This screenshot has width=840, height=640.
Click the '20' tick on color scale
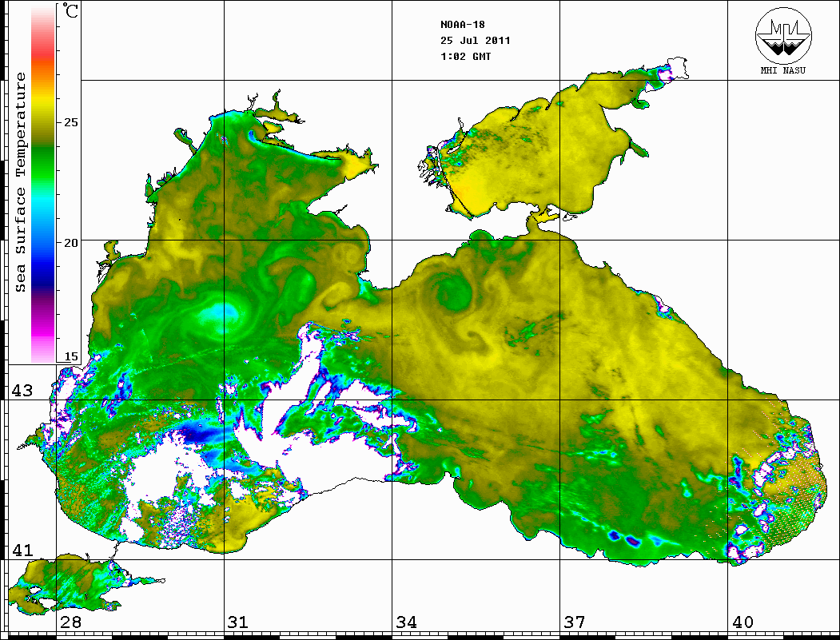70,243
